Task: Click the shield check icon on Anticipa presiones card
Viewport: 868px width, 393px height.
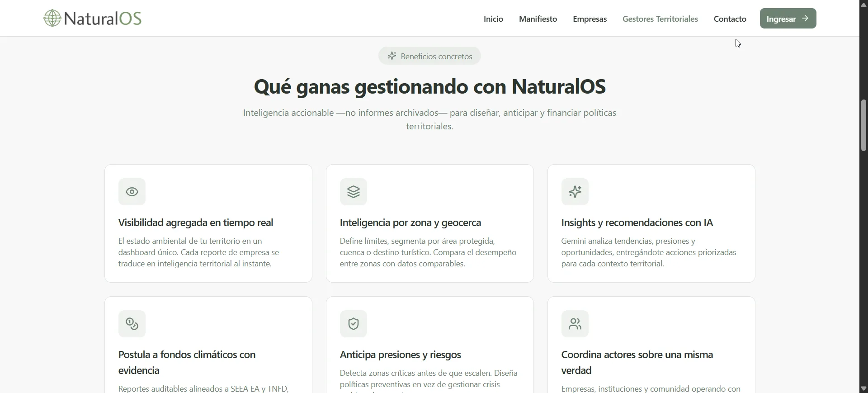Action: pos(354,324)
